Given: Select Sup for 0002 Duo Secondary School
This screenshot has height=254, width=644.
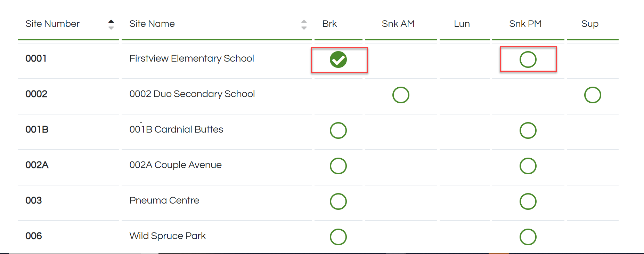Looking at the screenshot, I should coord(593,95).
